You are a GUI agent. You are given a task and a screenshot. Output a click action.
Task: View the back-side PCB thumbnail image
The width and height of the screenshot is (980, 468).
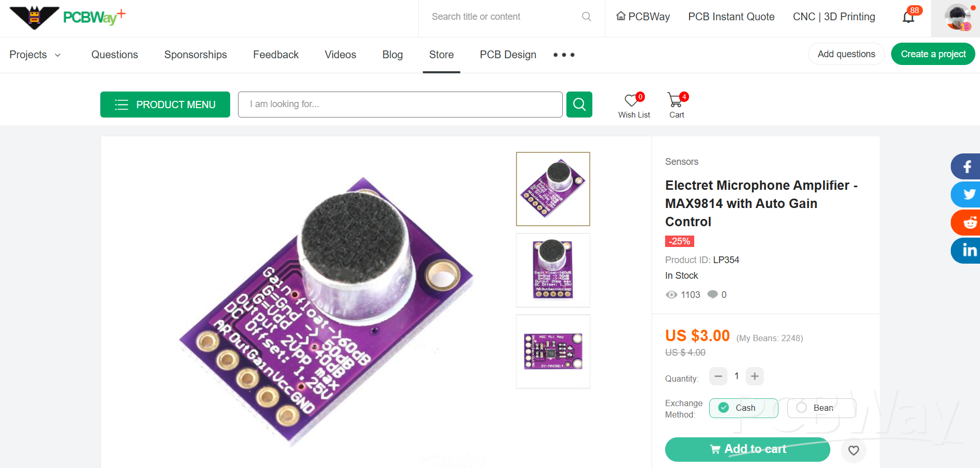point(553,352)
